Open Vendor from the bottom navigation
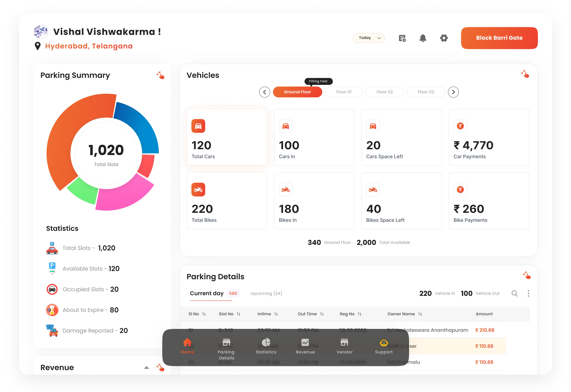 [345, 347]
